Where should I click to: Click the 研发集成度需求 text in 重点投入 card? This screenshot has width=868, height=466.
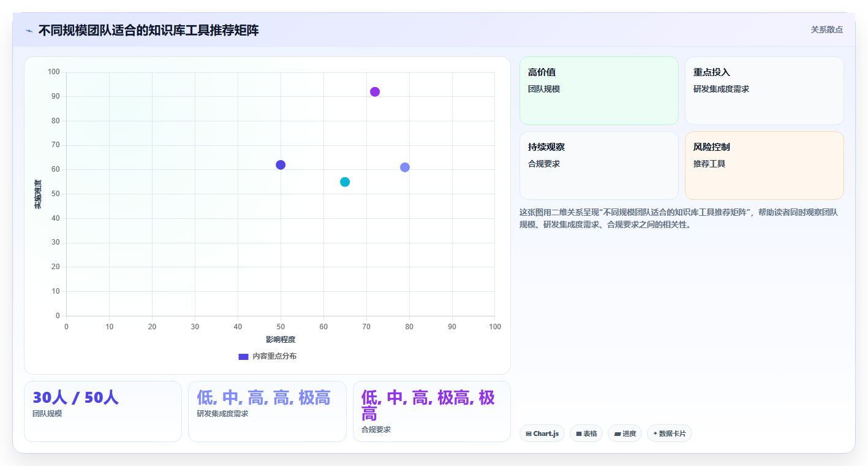pos(721,89)
